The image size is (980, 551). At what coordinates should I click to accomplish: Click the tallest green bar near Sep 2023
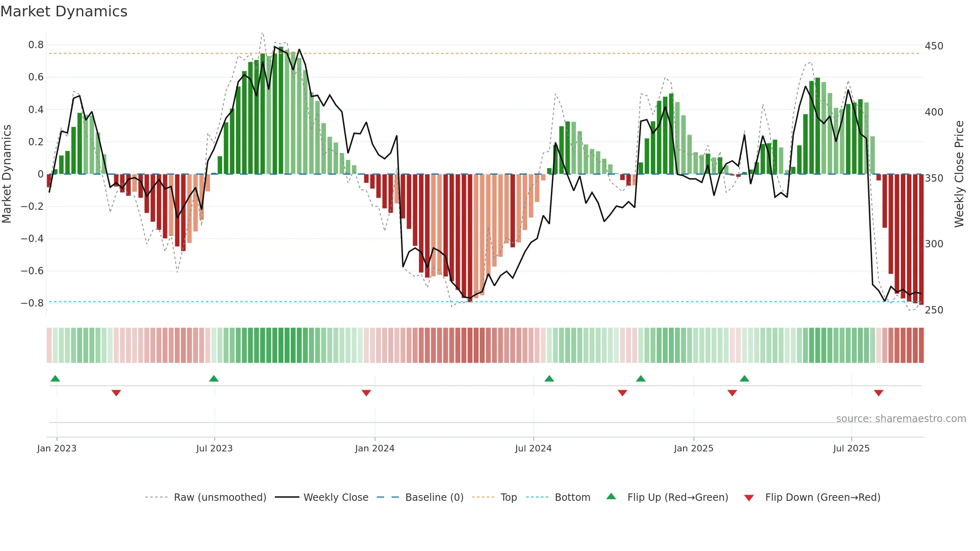click(281, 110)
